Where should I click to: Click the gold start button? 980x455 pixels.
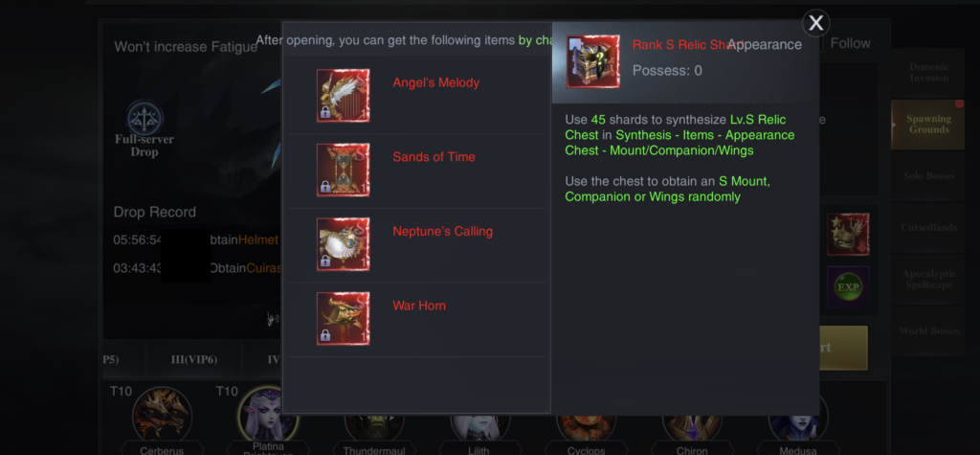tap(843, 348)
